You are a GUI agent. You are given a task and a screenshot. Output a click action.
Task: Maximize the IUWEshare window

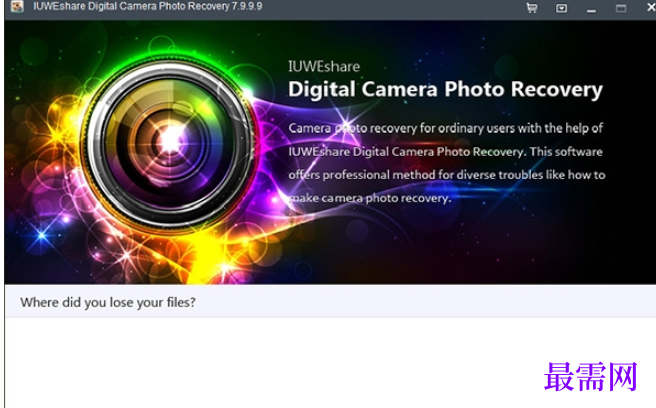621,8
